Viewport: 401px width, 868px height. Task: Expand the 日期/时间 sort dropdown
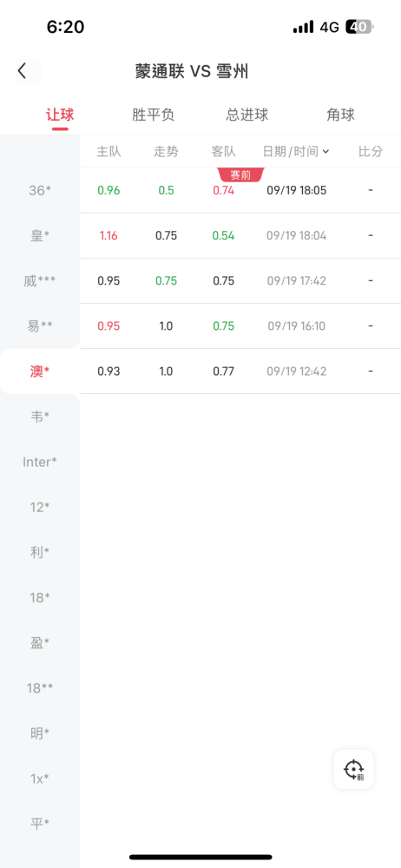pos(296,151)
